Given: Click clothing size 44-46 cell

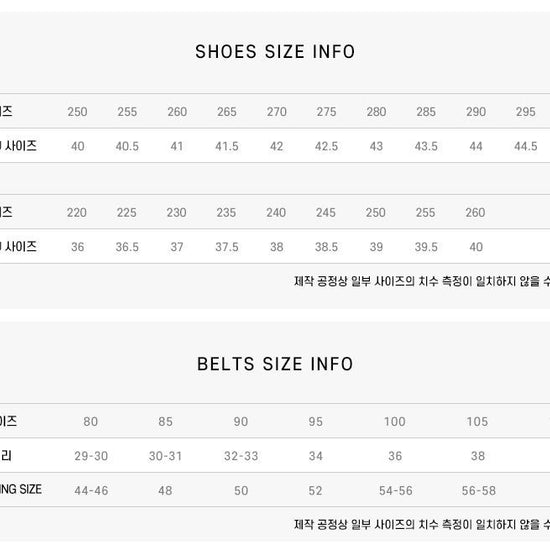Looking at the screenshot, I should [x=91, y=490].
